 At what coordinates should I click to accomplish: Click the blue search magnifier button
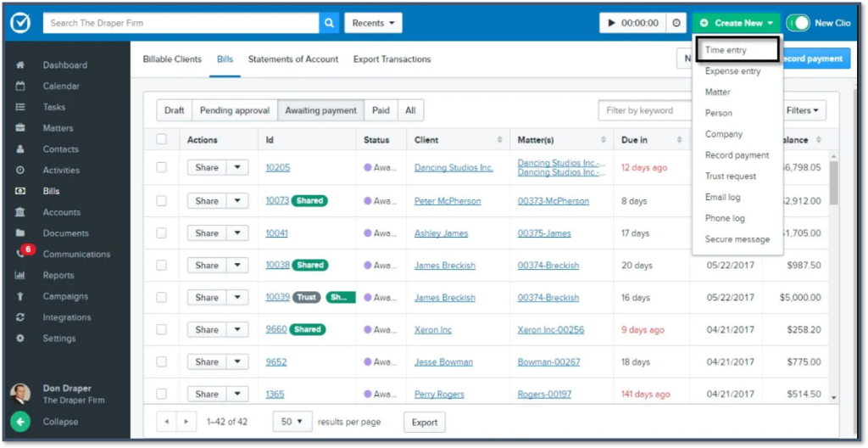click(329, 23)
